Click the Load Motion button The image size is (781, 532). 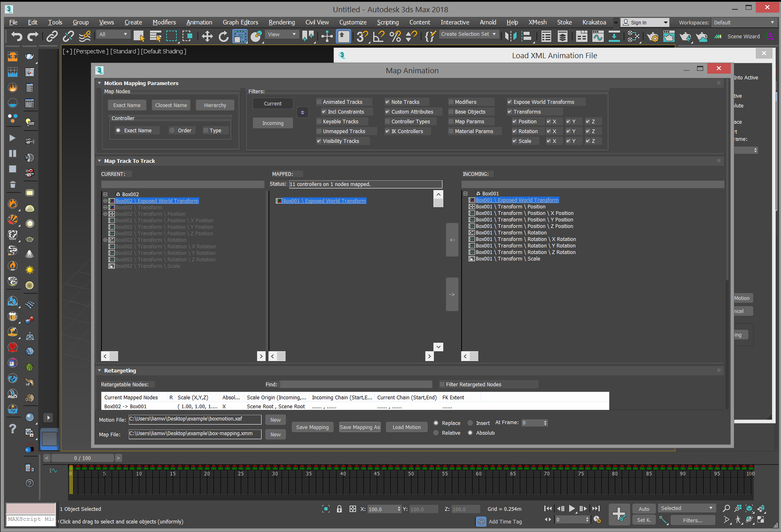click(406, 427)
